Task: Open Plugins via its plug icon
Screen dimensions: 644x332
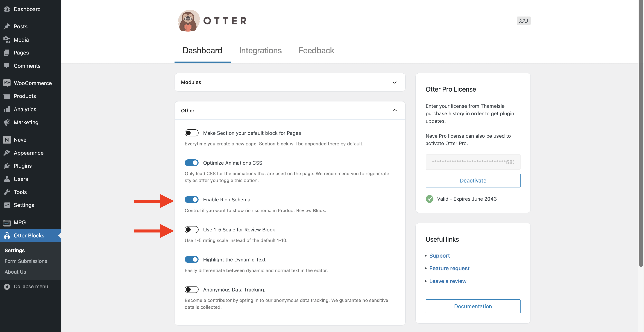Action: 7,166
